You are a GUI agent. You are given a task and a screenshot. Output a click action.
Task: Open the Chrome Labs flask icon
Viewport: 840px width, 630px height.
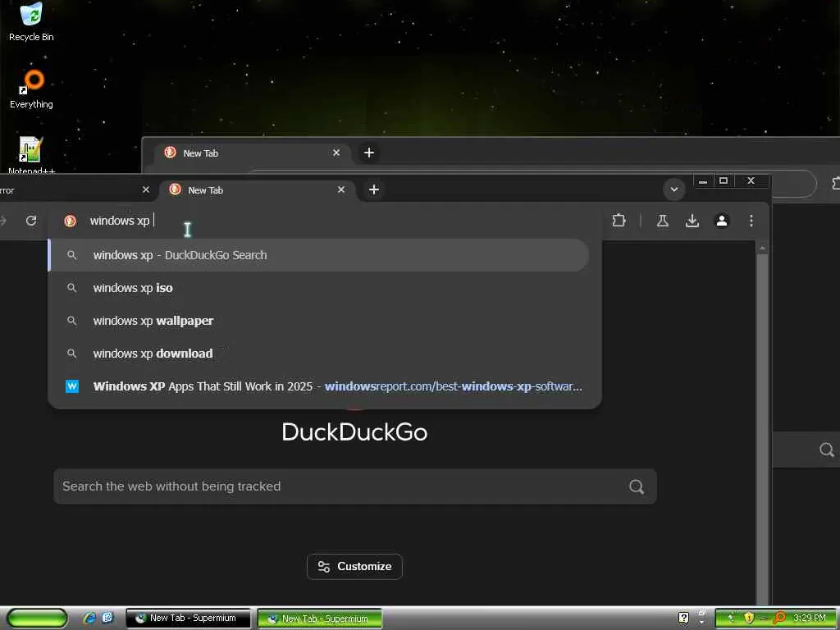(x=663, y=220)
